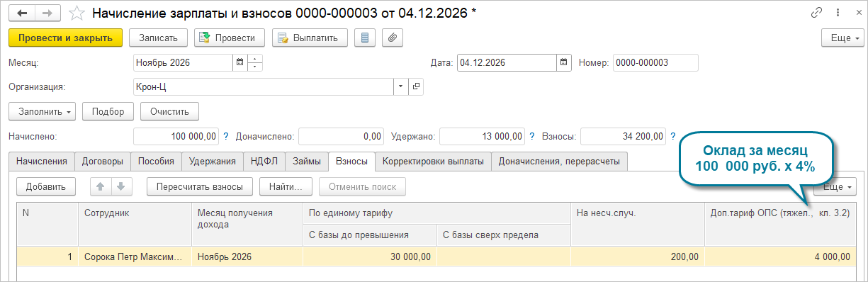
Task: Click 'Месяц получения дохода' column header
Action: [247, 224]
